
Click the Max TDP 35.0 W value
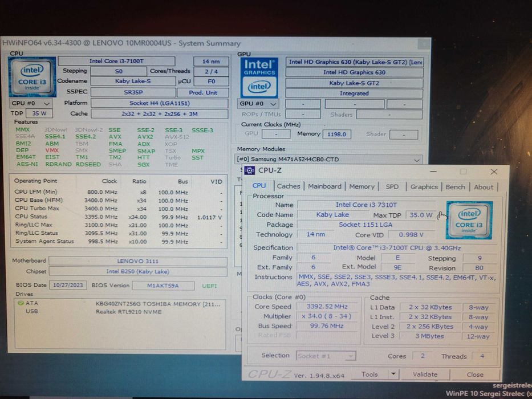421,215
